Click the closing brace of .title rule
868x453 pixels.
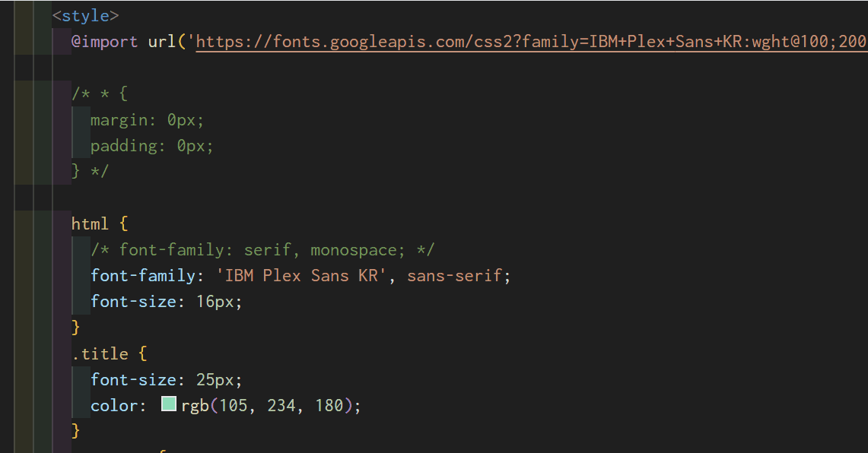(x=76, y=430)
